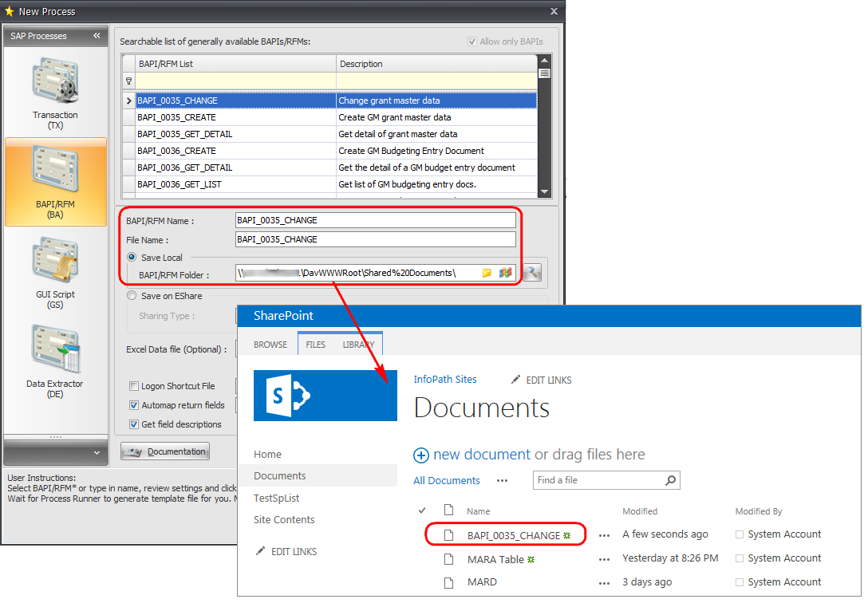Click the Documentation button

click(x=165, y=451)
